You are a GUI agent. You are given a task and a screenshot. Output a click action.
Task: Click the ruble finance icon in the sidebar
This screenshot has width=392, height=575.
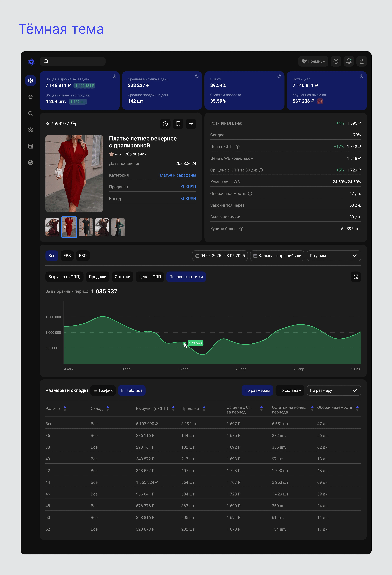click(31, 162)
